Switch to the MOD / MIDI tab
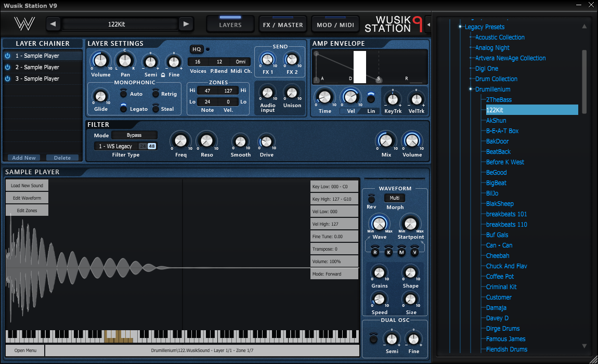Image resolution: width=598 pixels, height=364 pixels. click(x=335, y=24)
